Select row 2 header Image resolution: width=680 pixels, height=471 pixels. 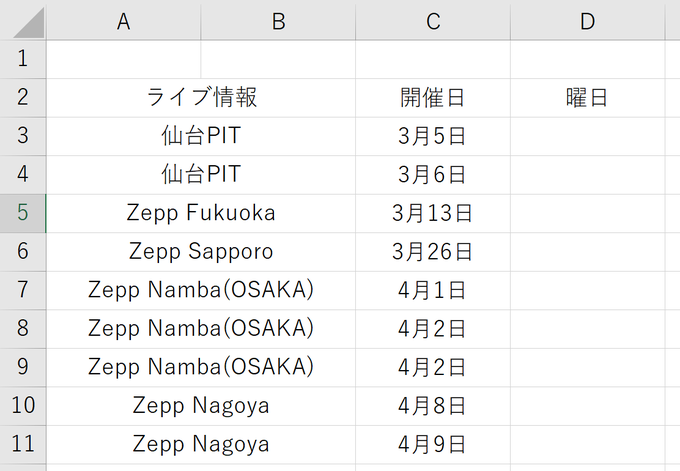tap(23, 97)
